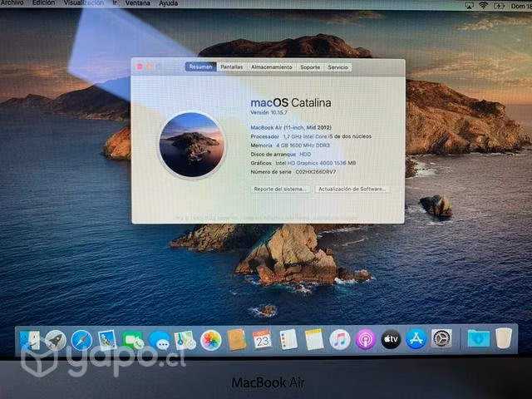Viewport: 532px width, 399px height.
Task: Switch to the Pantallas tab
Action: pos(231,66)
